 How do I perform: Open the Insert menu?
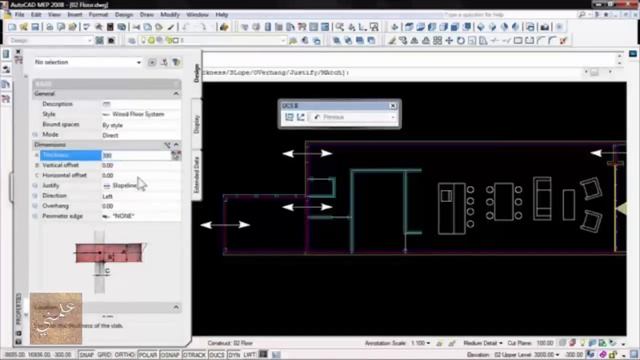pos(75,15)
